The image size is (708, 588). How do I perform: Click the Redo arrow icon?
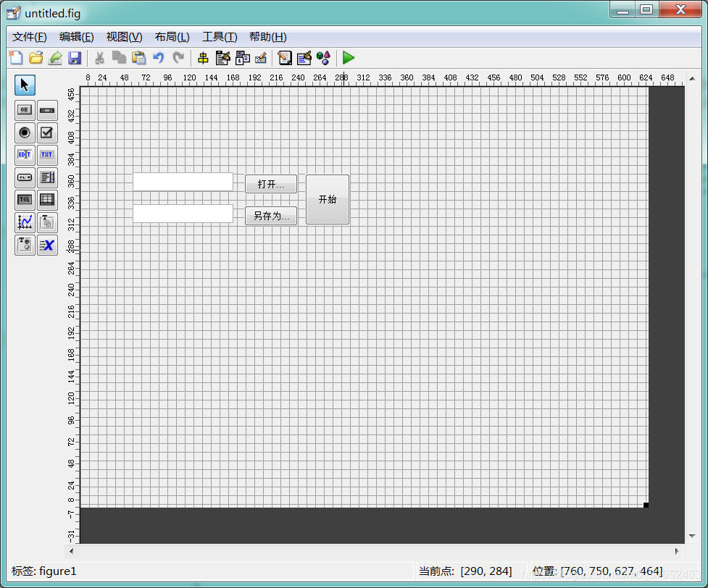[178, 58]
